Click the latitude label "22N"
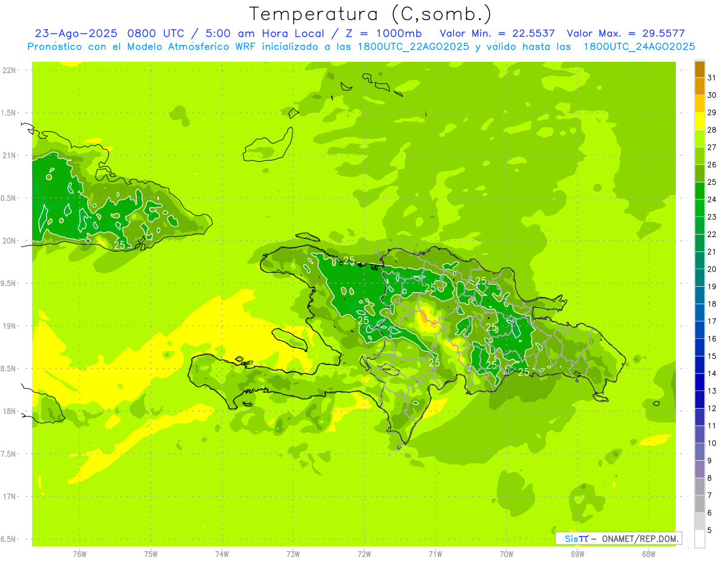 click(10, 70)
